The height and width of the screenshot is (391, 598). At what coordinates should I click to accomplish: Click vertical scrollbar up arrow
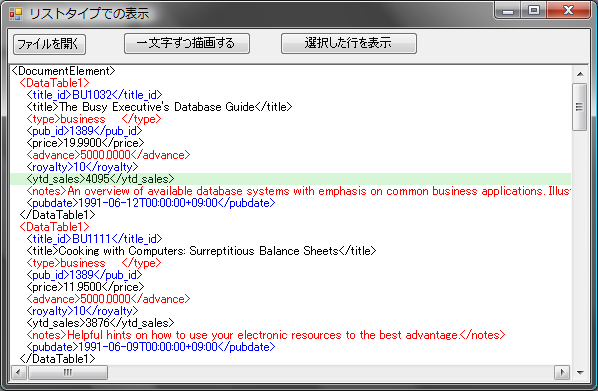(x=580, y=74)
